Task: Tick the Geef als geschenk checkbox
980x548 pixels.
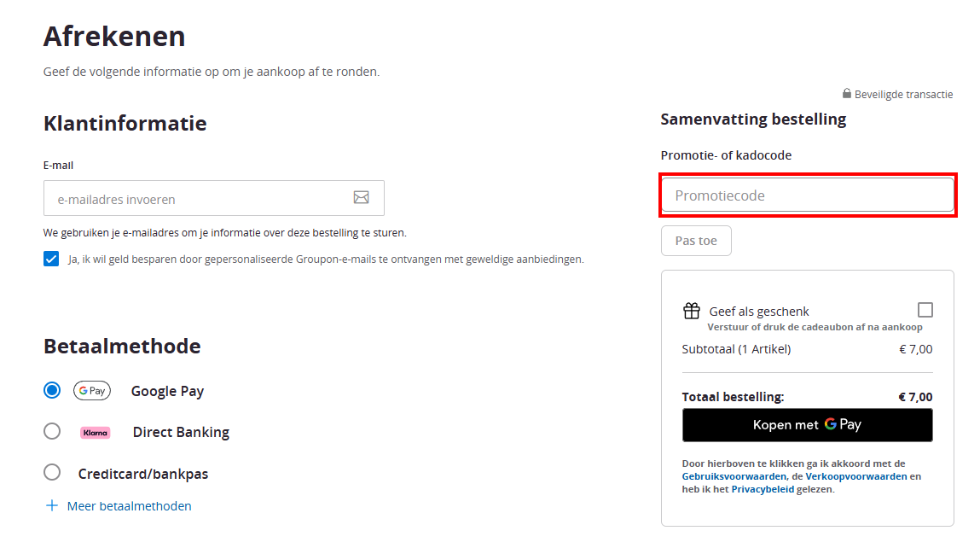Action: pos(925,310)
